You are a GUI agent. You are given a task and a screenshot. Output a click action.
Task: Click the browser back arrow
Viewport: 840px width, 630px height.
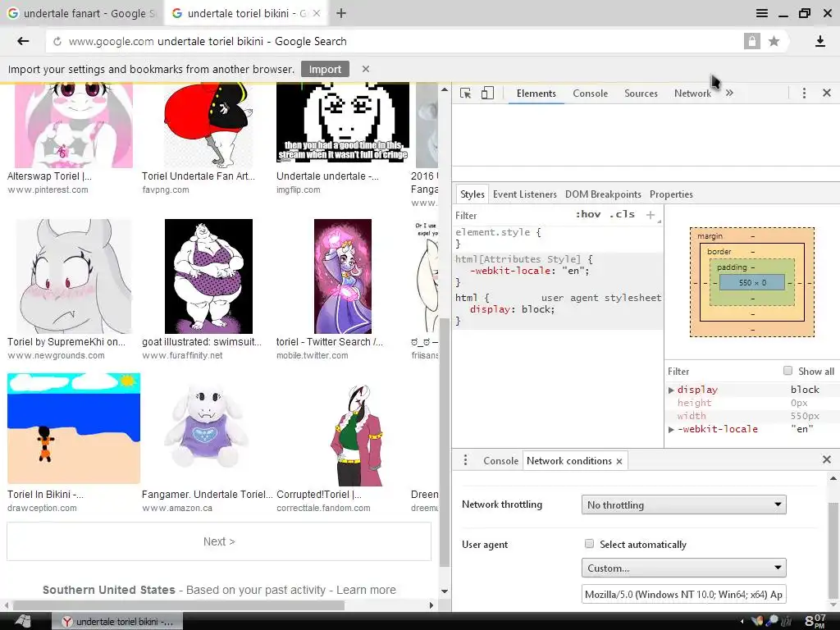tap(23, 41)
